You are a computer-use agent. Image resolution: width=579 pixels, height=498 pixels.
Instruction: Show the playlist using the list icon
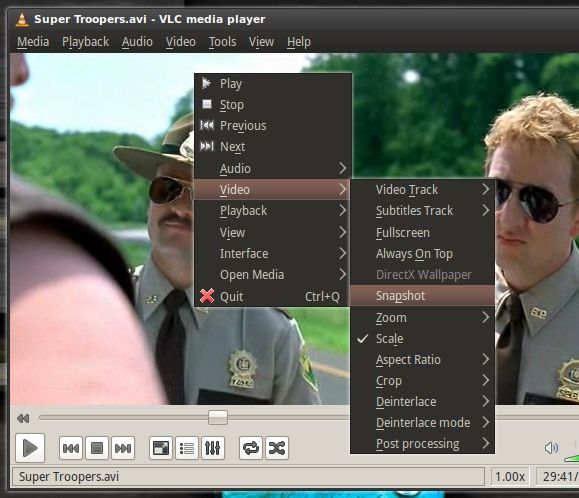coord(187,448)
